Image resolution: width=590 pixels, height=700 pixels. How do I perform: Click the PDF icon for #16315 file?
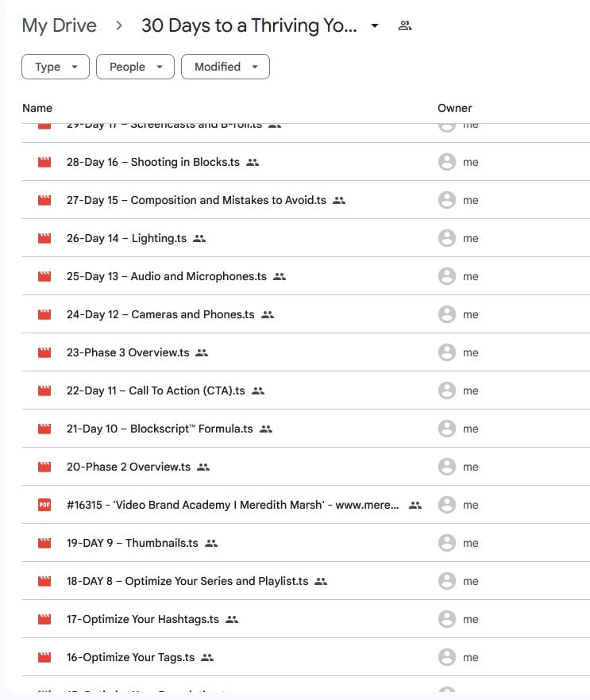pyautogui.click(x=44, y=505)
